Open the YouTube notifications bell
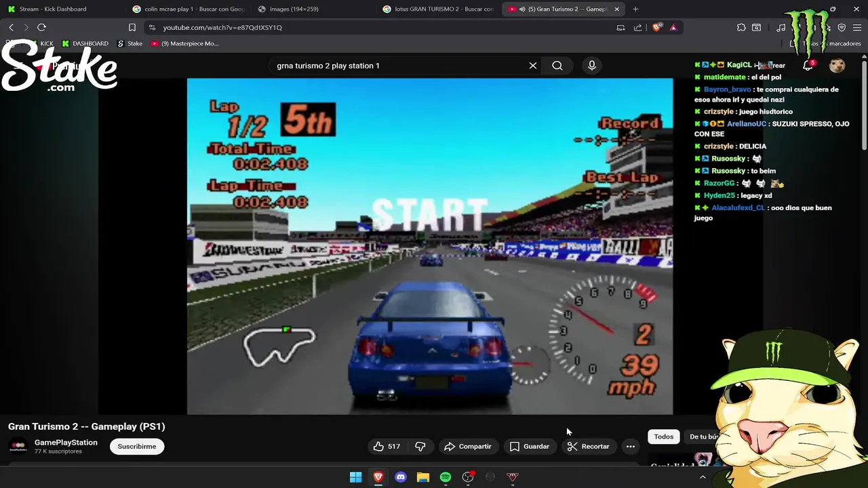Viewport: 868px width, 488px height. point(808,65)
